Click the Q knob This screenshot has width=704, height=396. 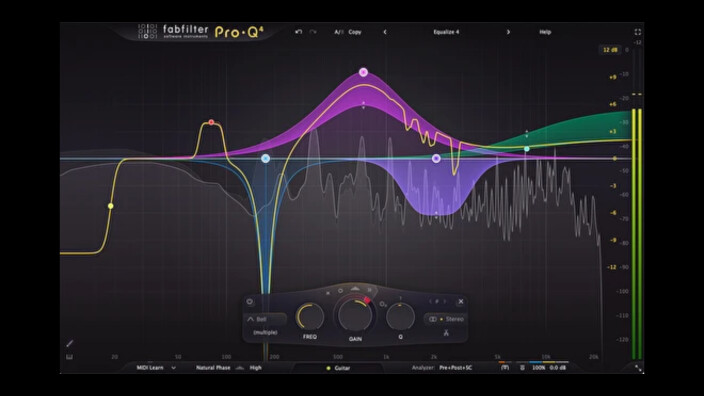[400, 317]
